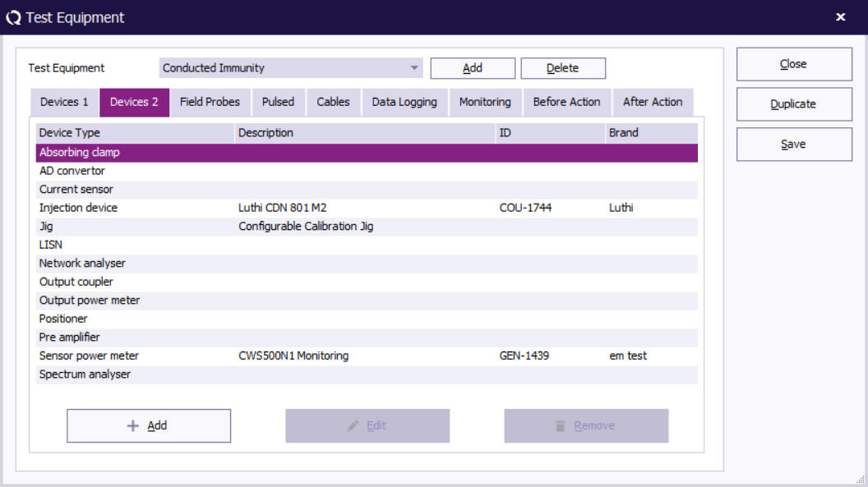The image size is (868, 487).
Task: Select the Jig row
Action: click(x=367, y=227)
